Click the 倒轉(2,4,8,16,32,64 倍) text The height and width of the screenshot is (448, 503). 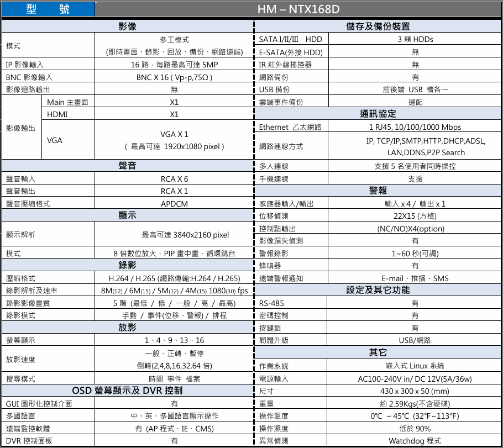point(174,366)
